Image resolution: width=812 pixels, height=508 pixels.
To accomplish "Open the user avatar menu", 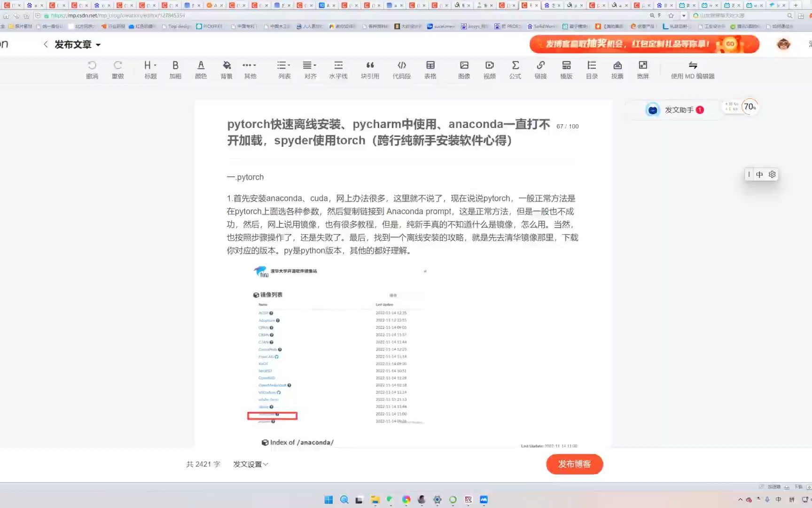I will [x=783, y=44].
